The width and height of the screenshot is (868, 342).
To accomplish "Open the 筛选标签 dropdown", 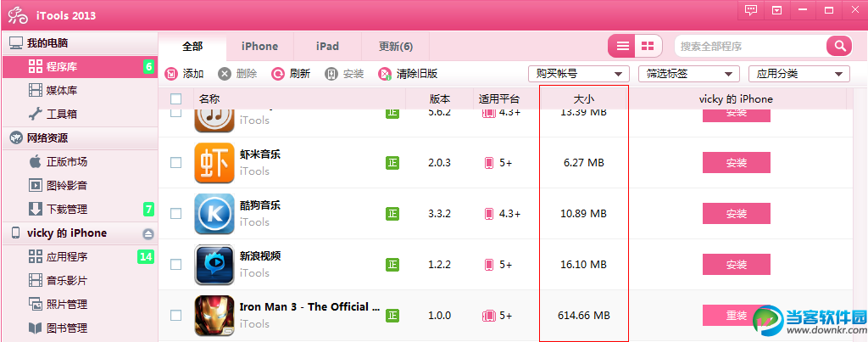I will point(689,74).
